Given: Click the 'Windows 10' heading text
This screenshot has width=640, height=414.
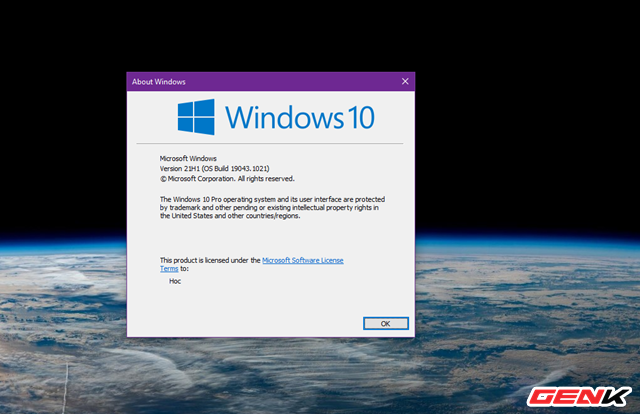Looking at the screenshot, I should coord(300,118).
